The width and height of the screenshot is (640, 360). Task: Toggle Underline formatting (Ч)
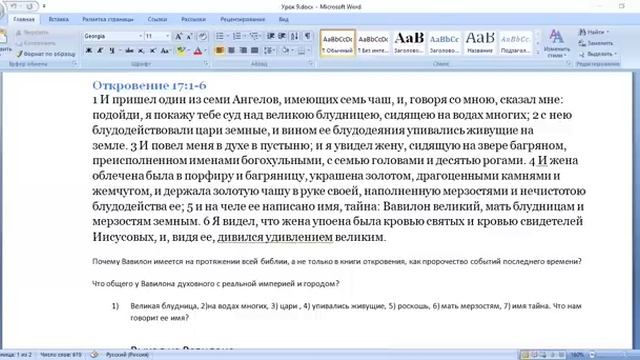(111, 51)
